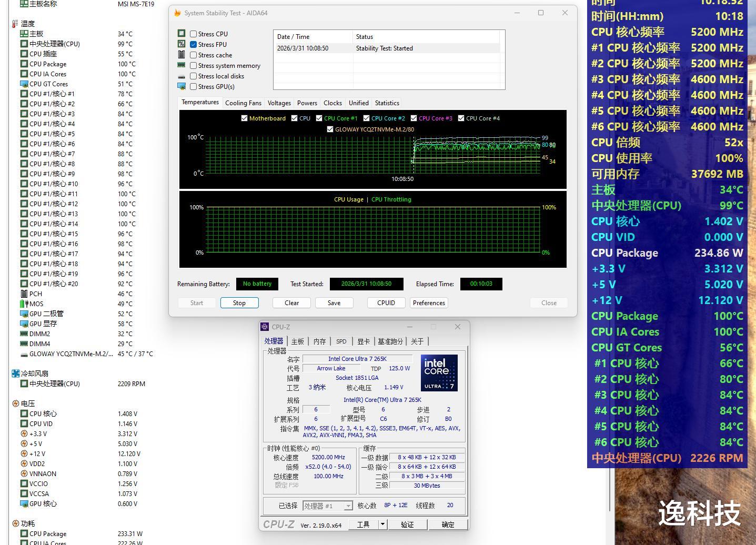This screenshot has width=756, height=545.
Task: Open the 处理器 #1 selection dropdown
Action: 348,506
